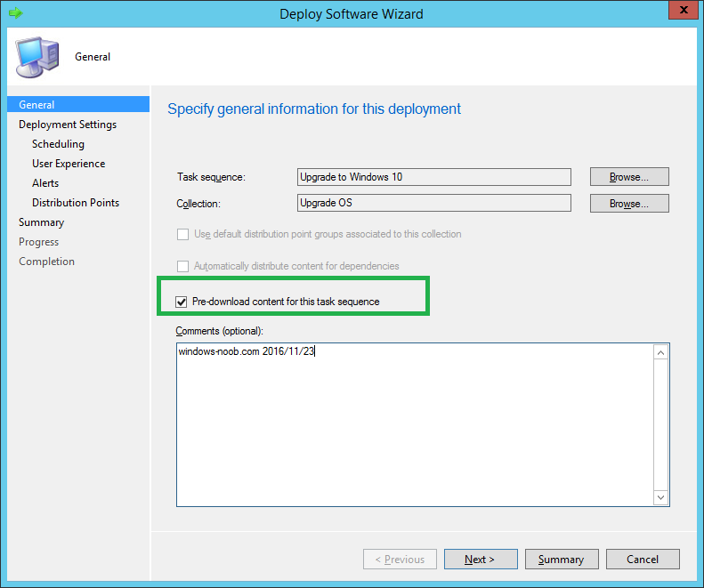Go to the Scheduling step
The image size is (704, 588).
[58, 144]
